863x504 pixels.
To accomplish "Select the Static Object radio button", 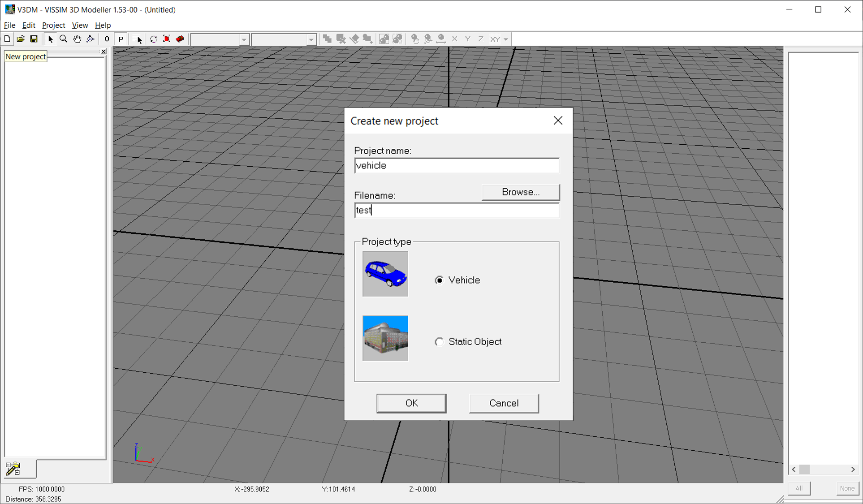I will tap(439, 342).
